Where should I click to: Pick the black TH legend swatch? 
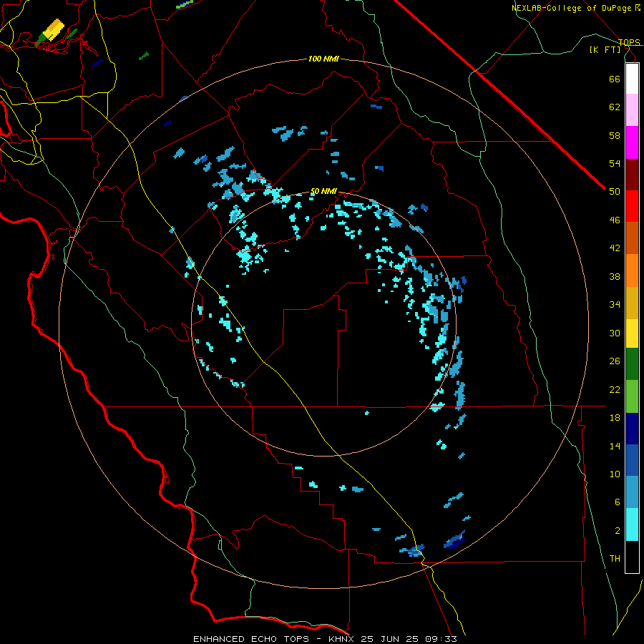pyautogui.click(x=632, y=557)
